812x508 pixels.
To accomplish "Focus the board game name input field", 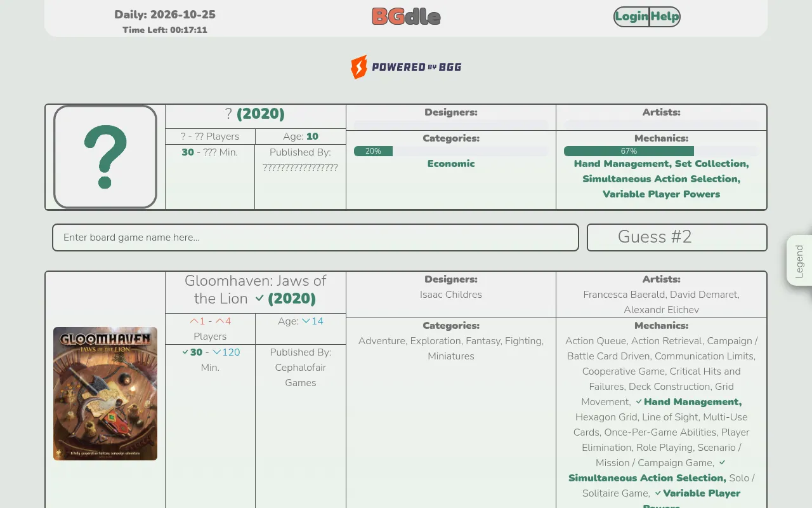I will (315, 237).
